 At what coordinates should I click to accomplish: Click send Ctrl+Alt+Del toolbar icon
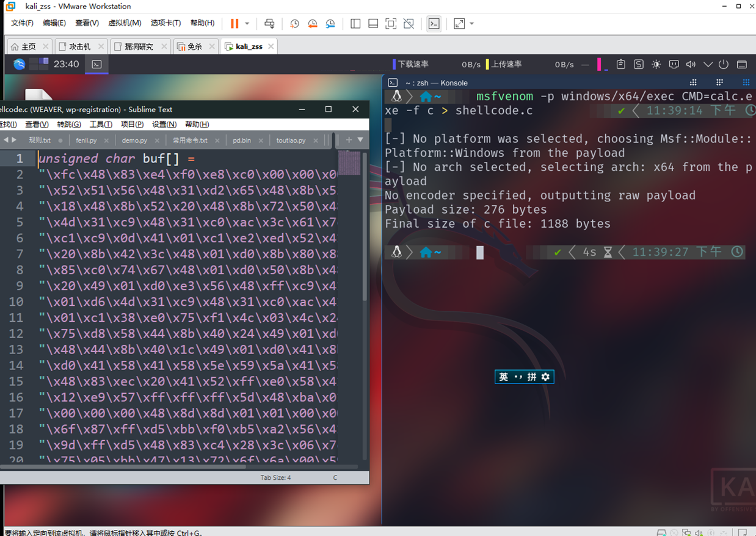[269, 24]
